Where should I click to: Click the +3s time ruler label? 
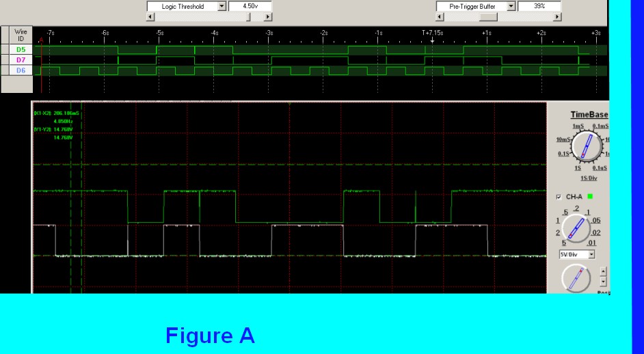click(596, 32)
